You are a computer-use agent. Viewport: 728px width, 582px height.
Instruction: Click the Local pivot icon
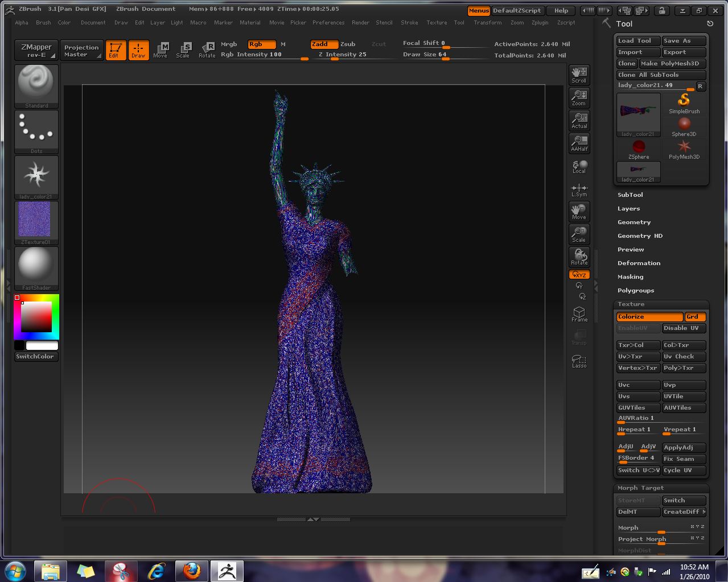coord(579,166)
